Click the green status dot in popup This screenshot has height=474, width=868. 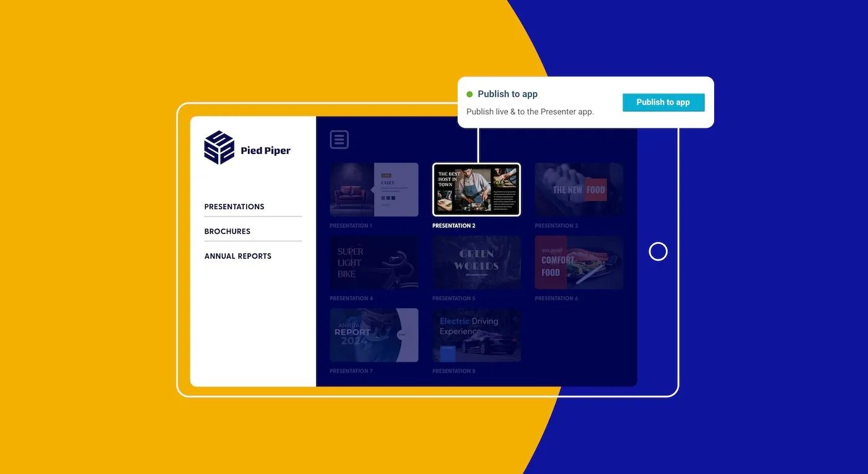pos(469,94)
